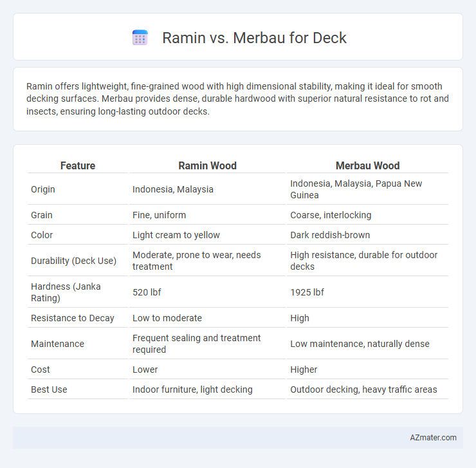Screen dimensions: 476x468
Task: Select the 'Indonesia, Malaysia, Papua New Guinea' cell
Action: coord(356,189)
